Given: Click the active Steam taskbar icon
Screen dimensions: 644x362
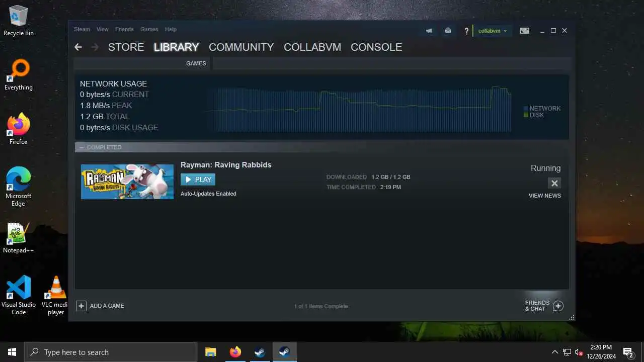Looking at the screenshot, I should [284, 352].
